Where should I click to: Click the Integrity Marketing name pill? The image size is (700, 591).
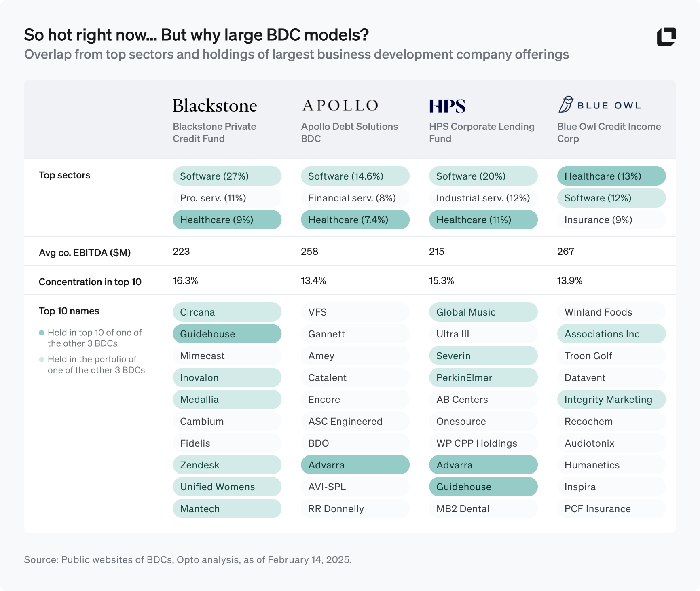(x=611, y=400)
